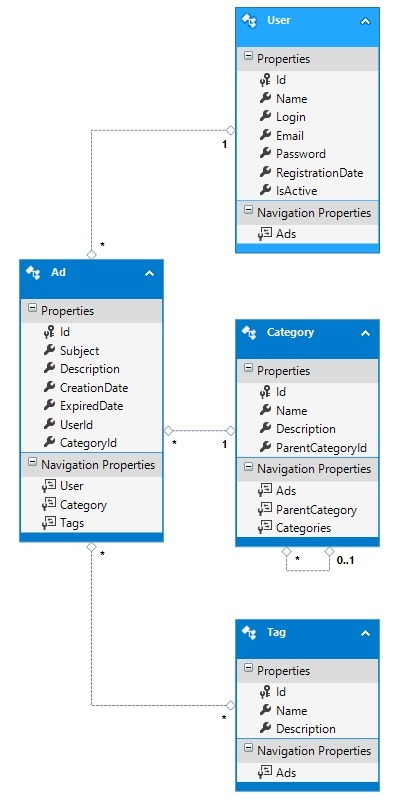The height and width of the screenshot is (810, 394).
Task: Select the Description property in Ad
Action: pos(90,369)
